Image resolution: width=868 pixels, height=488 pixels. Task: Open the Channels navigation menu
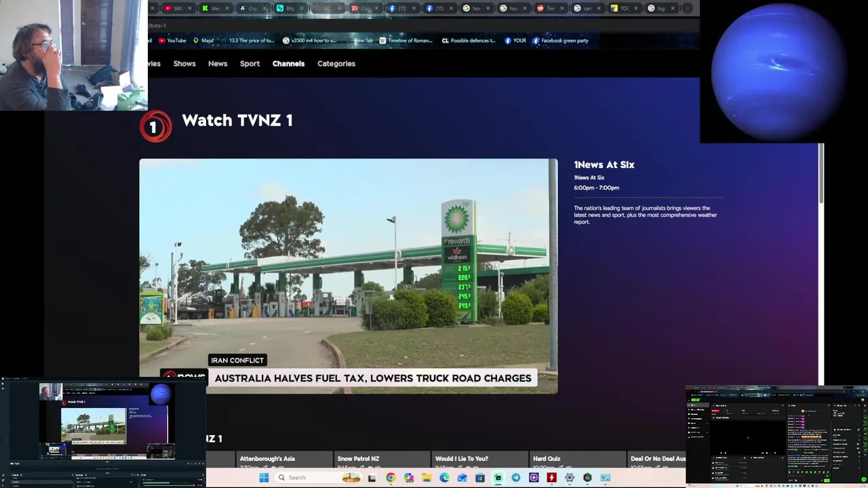[x=288, y=64]
